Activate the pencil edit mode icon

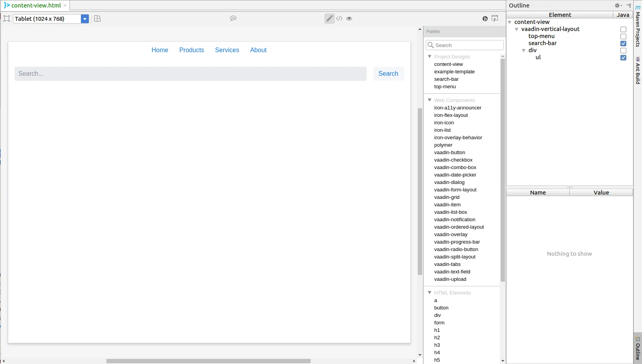pyautogui.click(x=329, y=18)
